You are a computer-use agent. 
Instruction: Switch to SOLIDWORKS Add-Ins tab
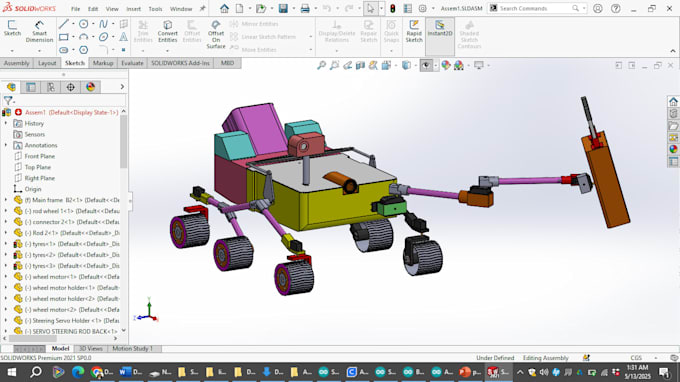point(180,63)
